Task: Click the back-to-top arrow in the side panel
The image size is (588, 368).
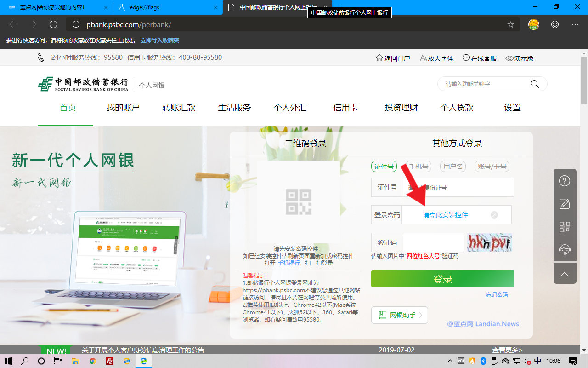Action: click(x=565, y=274)
